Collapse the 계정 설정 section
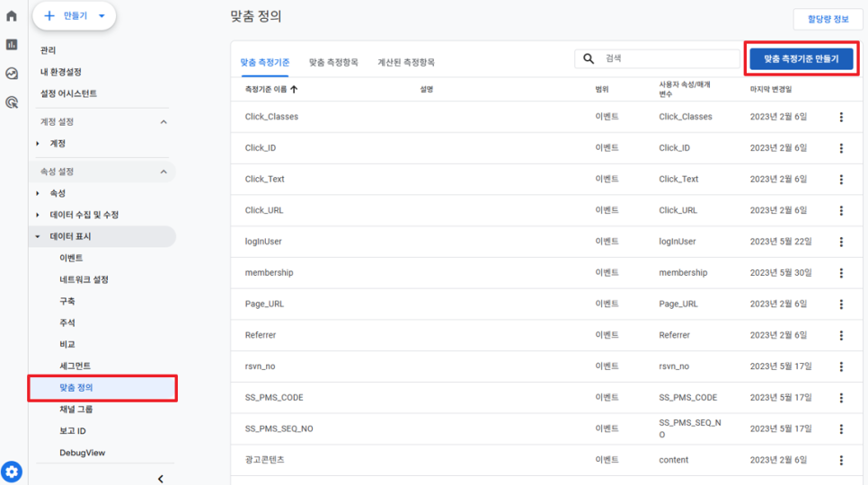The image size is (868, 485). pyautogui.click(x=164, y=121)
